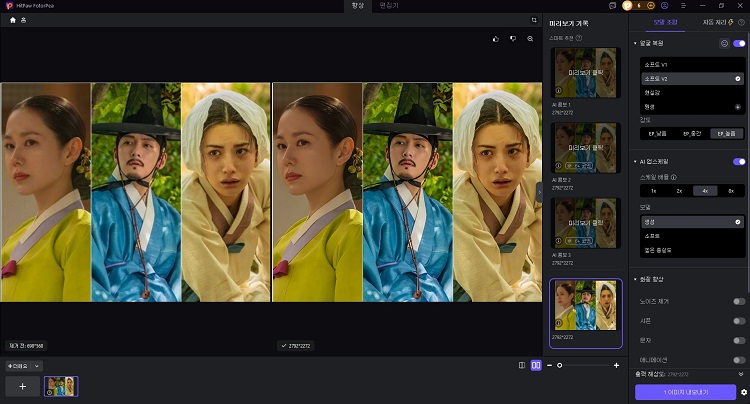Click info icon on AI 품보 1 thumbnail
The width and height of the screenshot is (750, 404).
[x=558, y=90]
